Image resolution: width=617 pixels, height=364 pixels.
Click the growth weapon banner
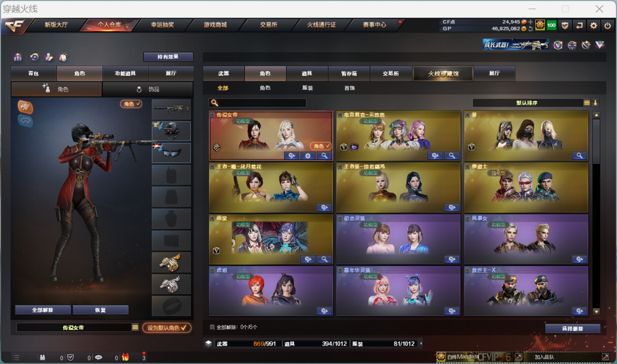(x=515, y=45)
